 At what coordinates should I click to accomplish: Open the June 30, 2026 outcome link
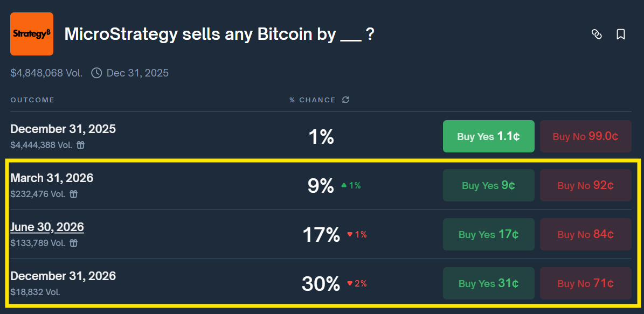[47, 227]
